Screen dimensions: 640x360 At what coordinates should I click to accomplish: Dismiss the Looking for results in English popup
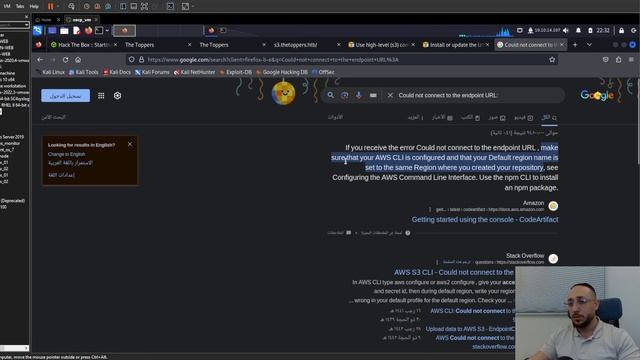[x=130, y=144]
